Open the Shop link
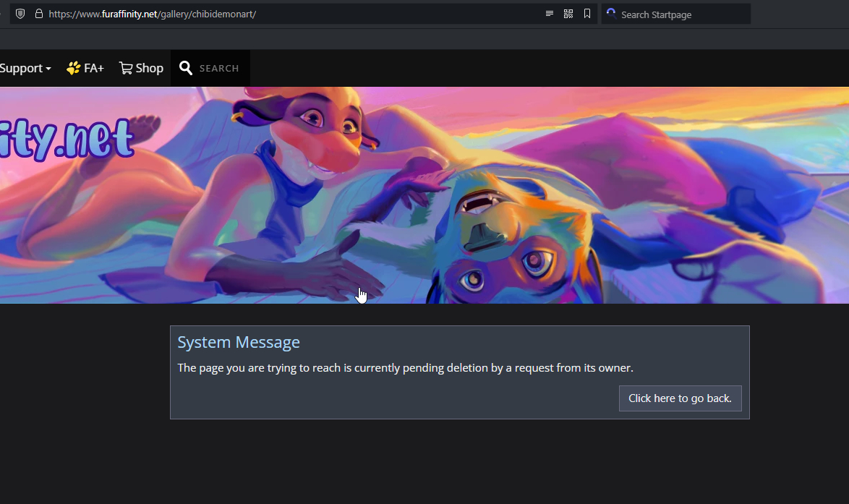849x504 pixels. 149,68
